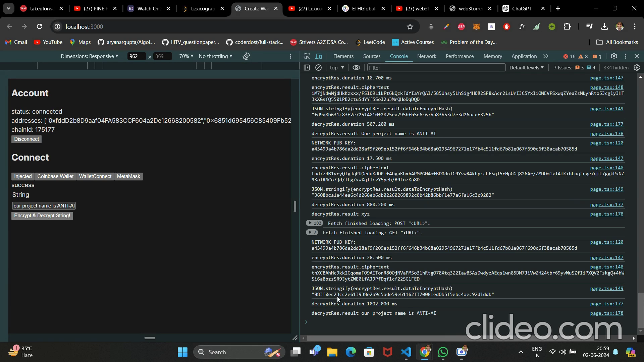Bookmark this page with star icon
The image size is (644, 362).
coord(410,26)
